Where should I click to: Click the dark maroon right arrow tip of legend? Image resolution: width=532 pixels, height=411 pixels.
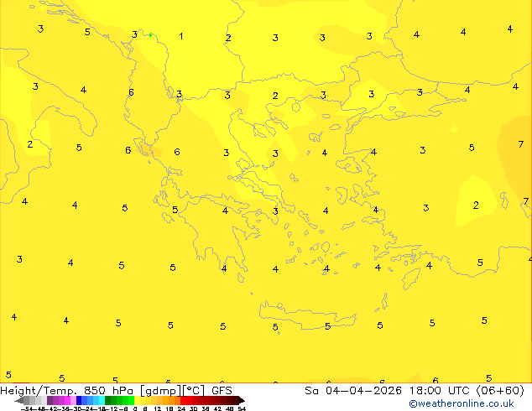coord(242,400)
